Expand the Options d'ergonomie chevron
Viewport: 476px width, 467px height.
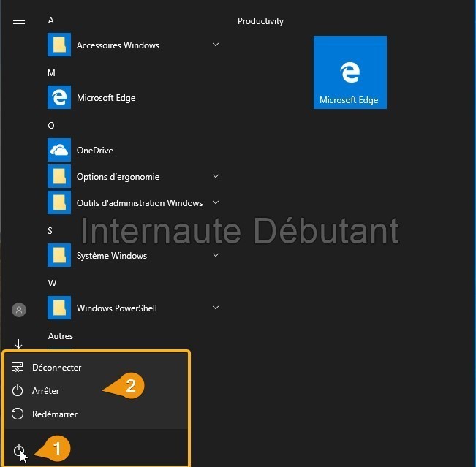(x=216, y=176)
